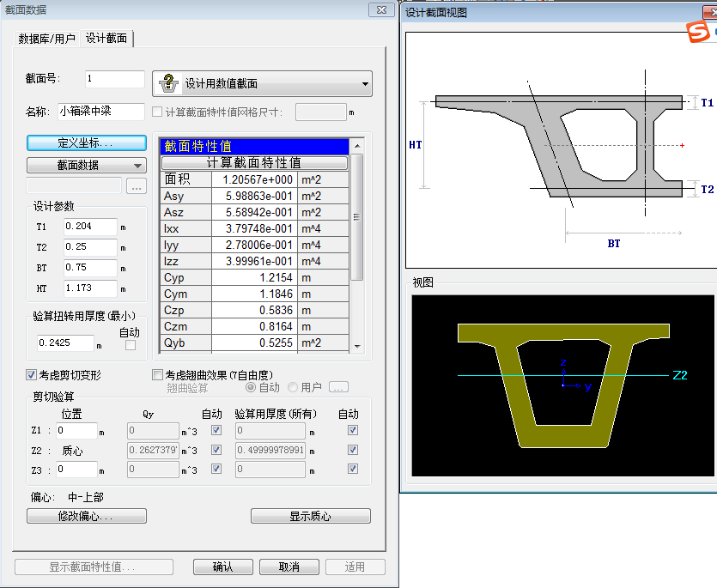Click the question-mark design section type icon
The width and height of the screenshot is (717, 588).
pyautogui.click(x=168, y=83)
